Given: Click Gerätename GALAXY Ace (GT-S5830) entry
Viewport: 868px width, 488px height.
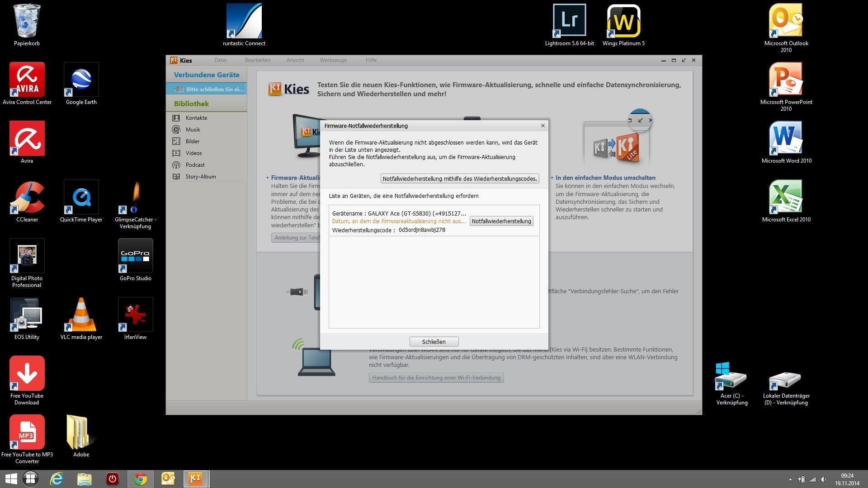Looking at the screenshot, I should pyautogui.click(x=399, y=214).
